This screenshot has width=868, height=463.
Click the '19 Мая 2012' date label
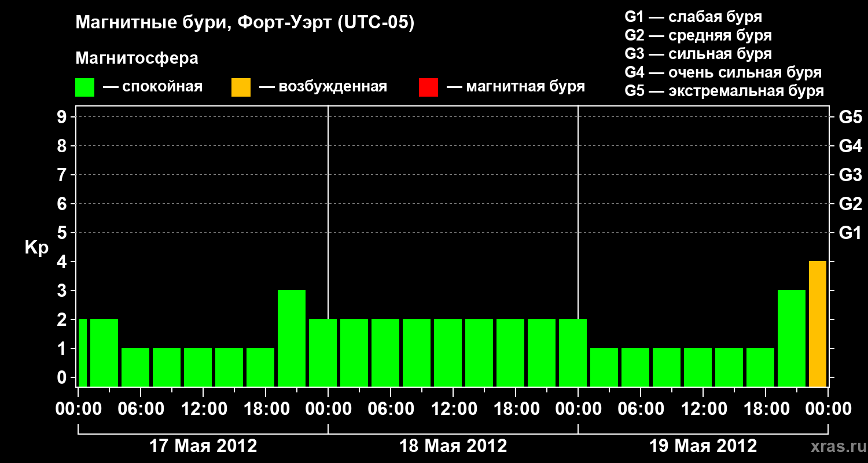pos(703,446)
